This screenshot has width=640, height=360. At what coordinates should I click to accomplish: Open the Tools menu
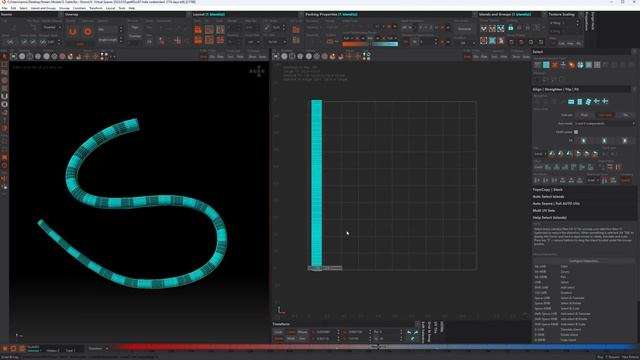(122, 8)
